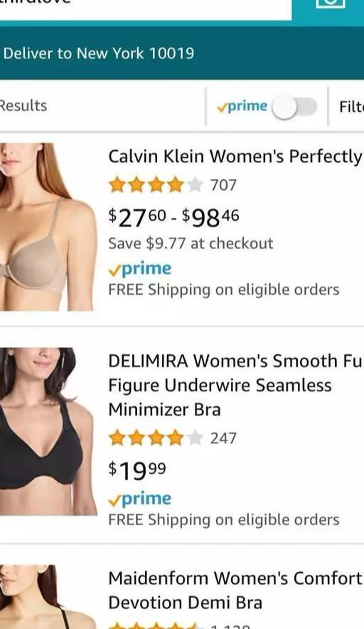364x629 pixels.
Task: Click the Prime badge under DELIMIRA listing
Action: coord(139,499)
